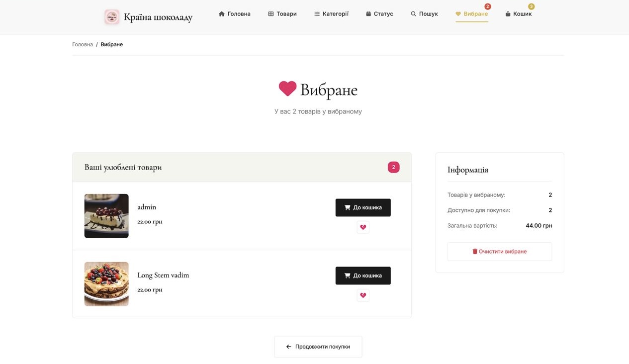The image size is (629, 364).
Task: Open the Країна шоколаду site title link
Action: pos(158,17)
